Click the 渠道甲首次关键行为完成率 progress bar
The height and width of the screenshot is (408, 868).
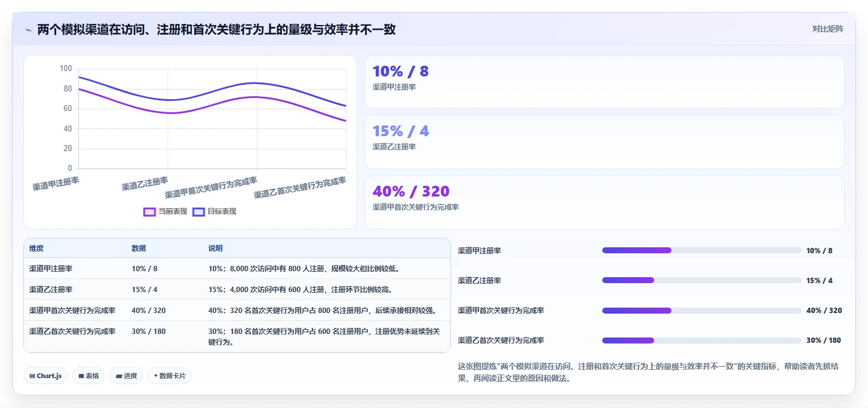click(x=702, y=310)
